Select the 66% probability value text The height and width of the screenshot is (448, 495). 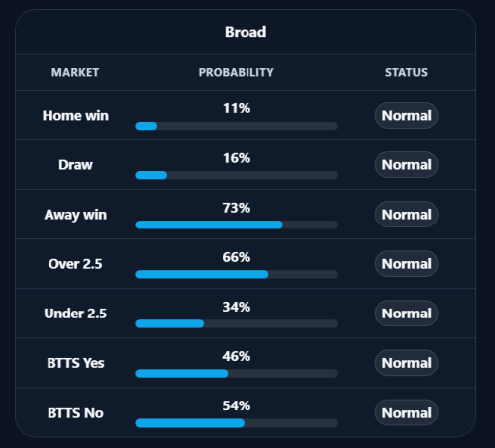pyautogui.click(x=237, y=257)
